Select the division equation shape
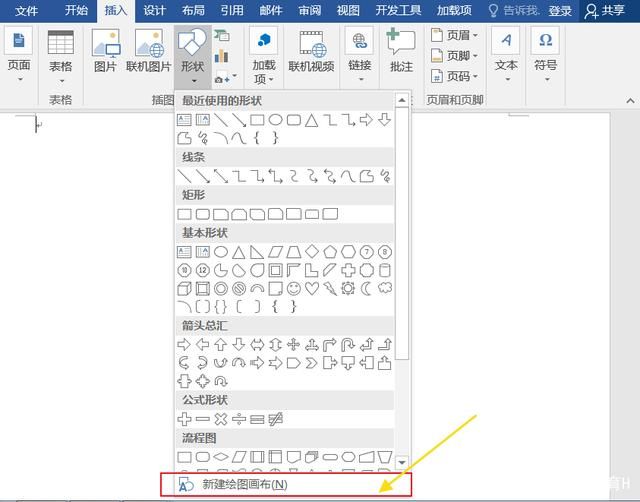 pyautogui.click(x=239, y=419)
